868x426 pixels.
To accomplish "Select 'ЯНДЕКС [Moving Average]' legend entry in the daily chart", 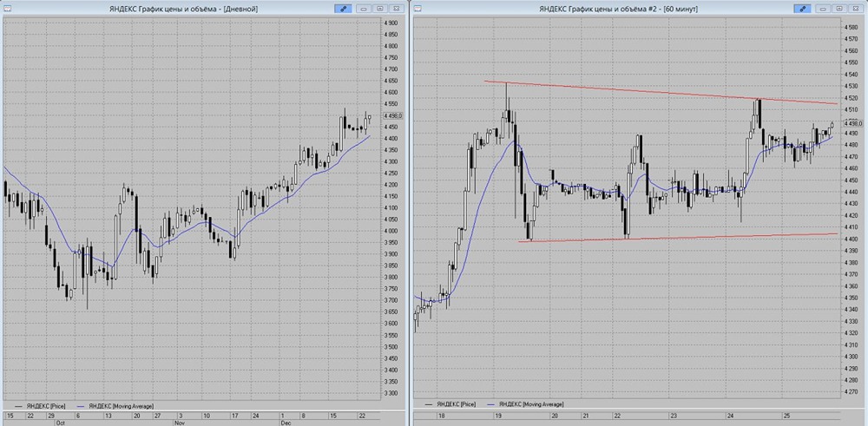I will click(117, 407).
